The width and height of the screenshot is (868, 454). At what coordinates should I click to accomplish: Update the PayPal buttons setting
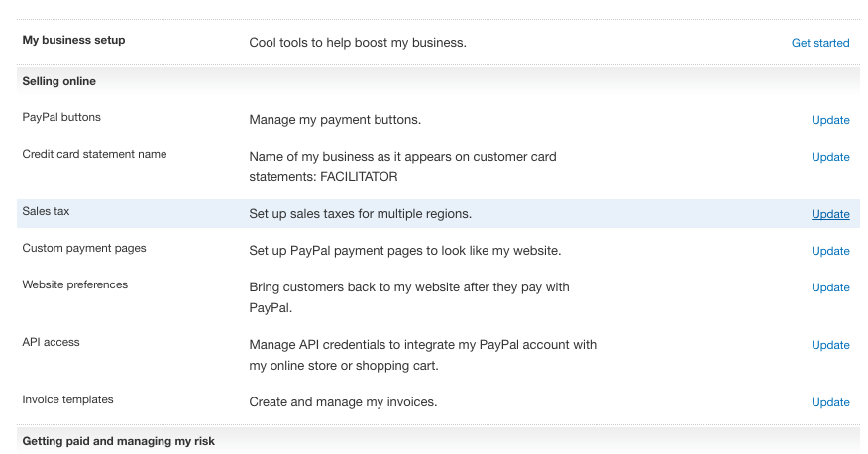(x=830, y=120)
